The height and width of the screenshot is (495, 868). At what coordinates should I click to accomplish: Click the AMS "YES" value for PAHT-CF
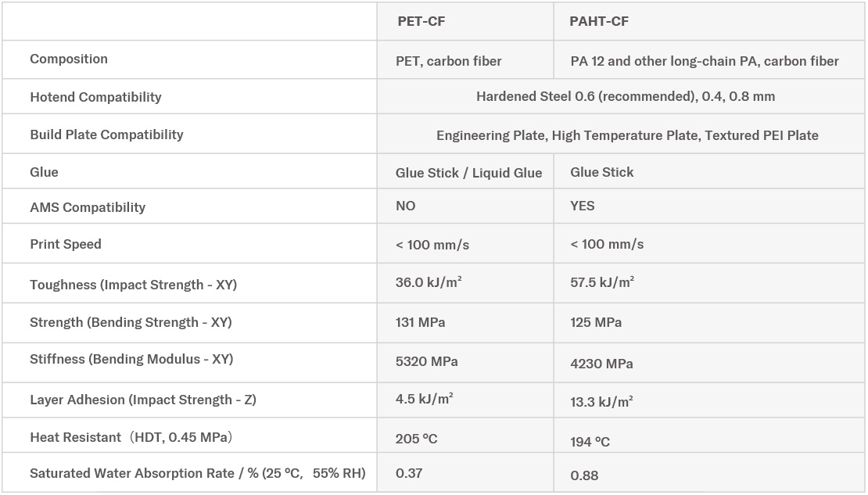pos(583,206)
